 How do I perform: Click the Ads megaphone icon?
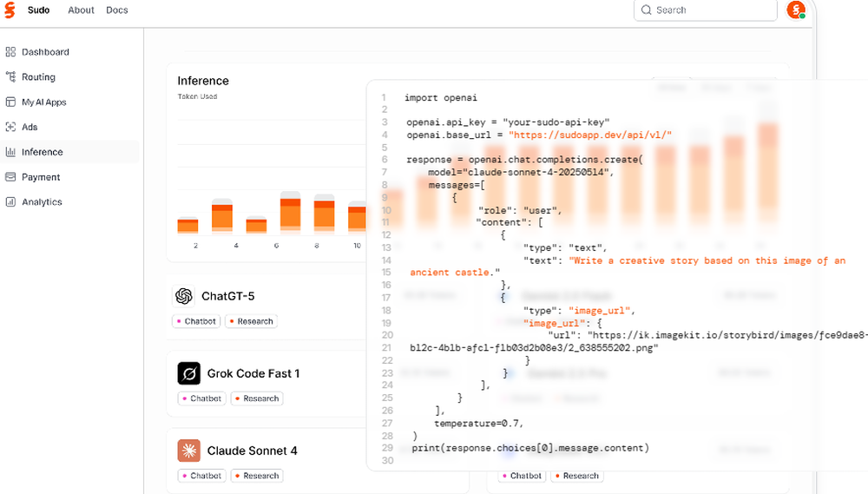[x=10, y=127]
